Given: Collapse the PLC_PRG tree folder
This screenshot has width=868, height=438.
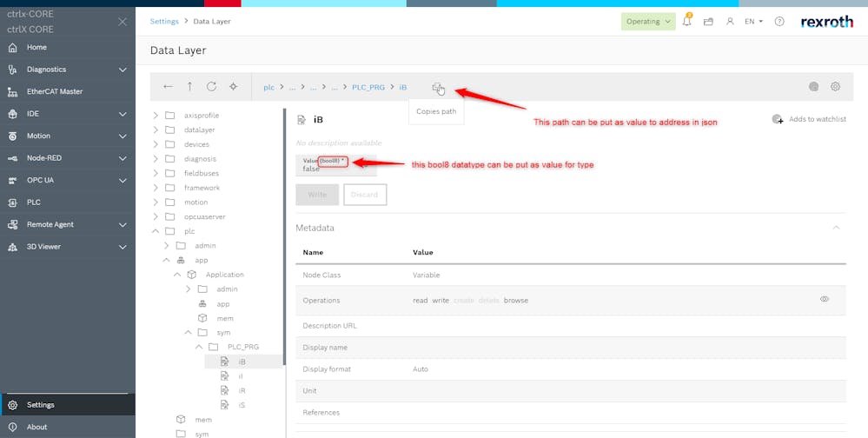Looking at the screenshot, I should tap(199, 348).
